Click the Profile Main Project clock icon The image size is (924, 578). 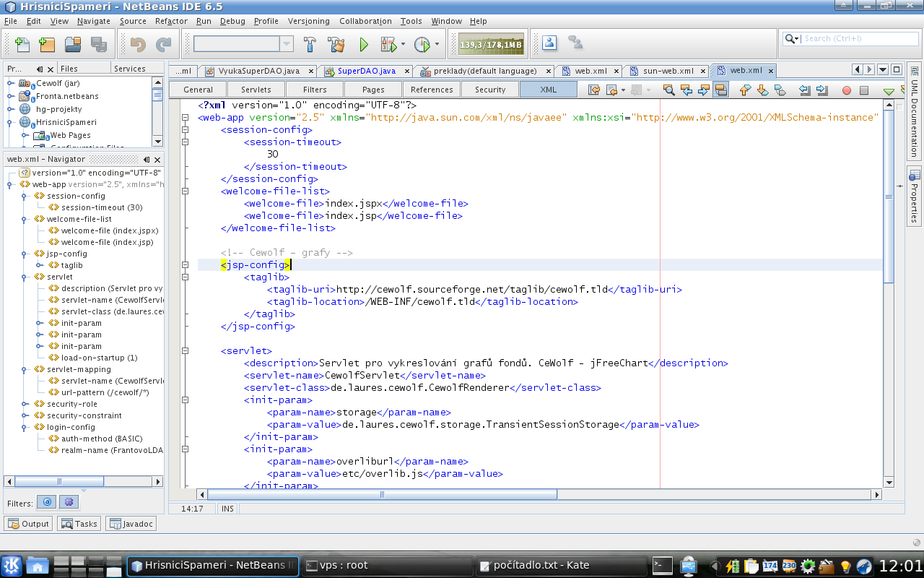tap(422, 45)
